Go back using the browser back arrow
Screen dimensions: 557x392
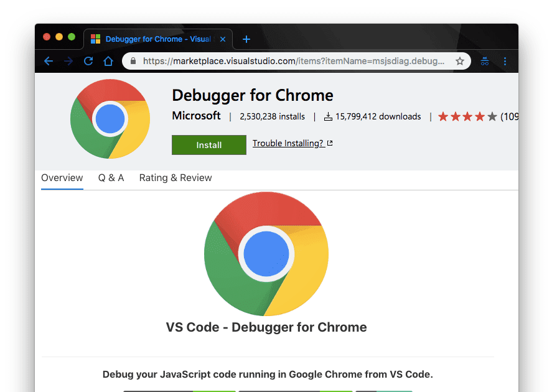(49, 61)
